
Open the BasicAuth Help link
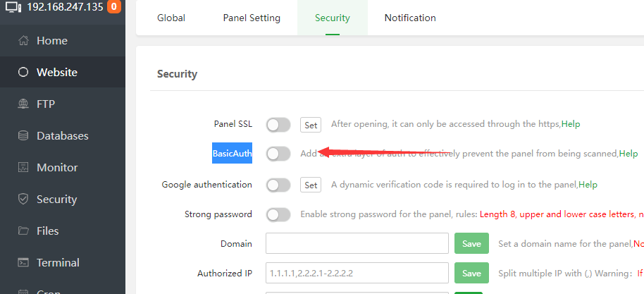tap(628, 154)
